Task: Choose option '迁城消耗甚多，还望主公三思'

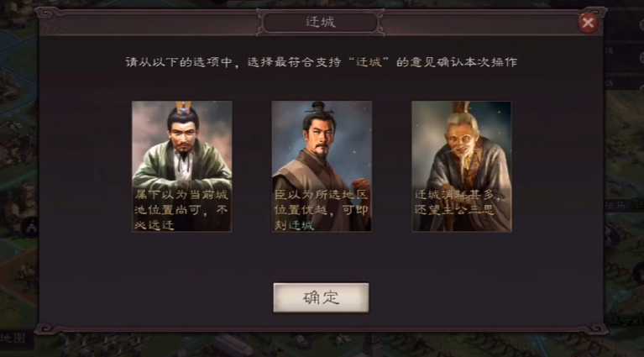Action: pyautogui.click(x=456, y=202)
